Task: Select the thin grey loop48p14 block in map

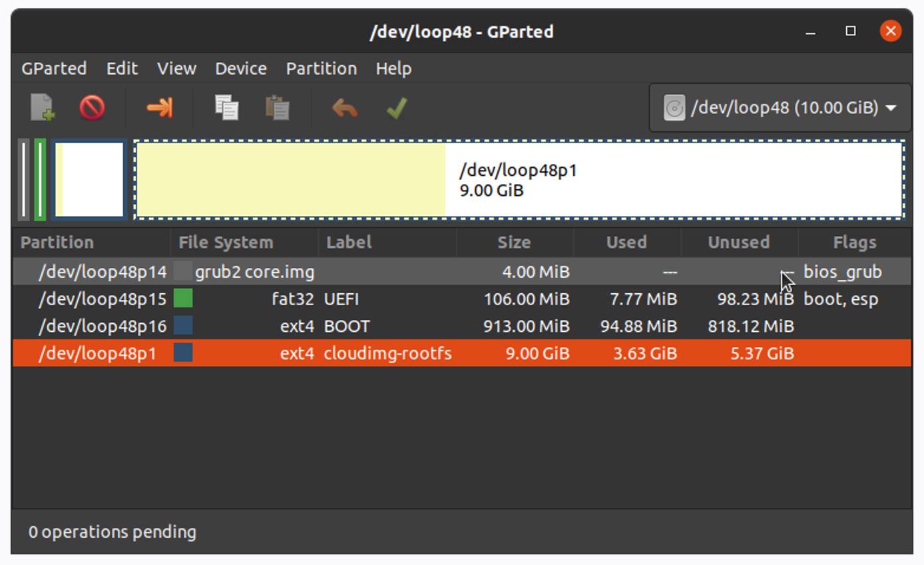Action: click(x=24, y=179)
